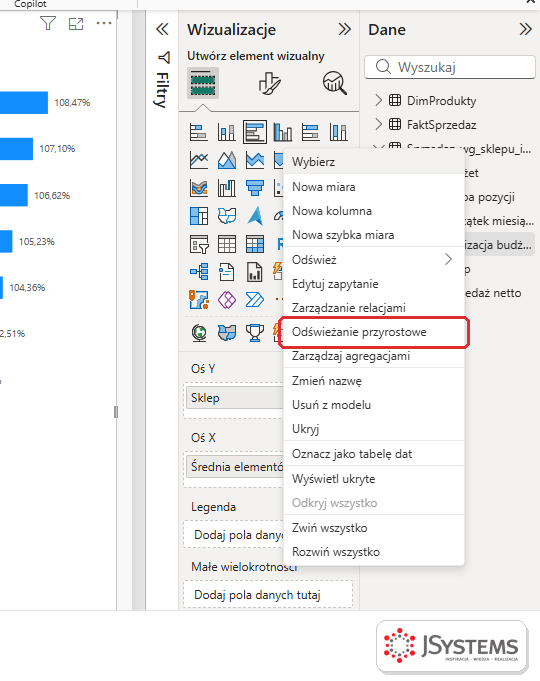Open the Odśwież submenu arrow
This screenshot has height=681, width=540.
tap(448, 260)
